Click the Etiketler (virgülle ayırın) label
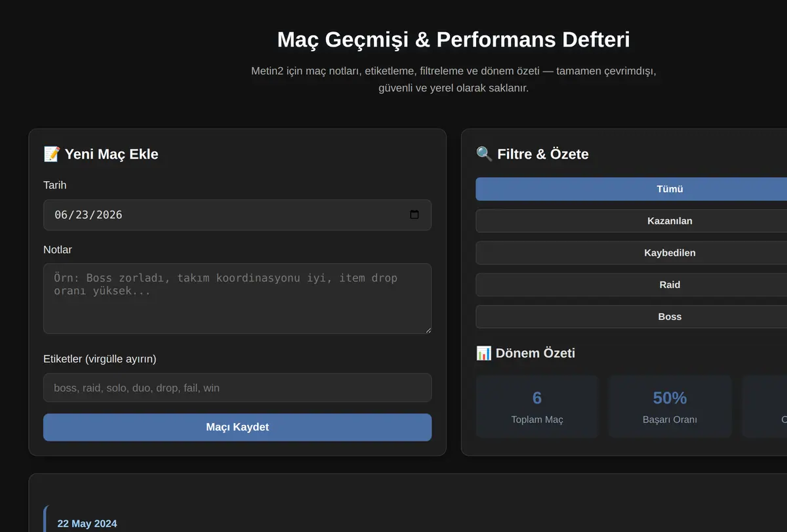The width and height of the screenshot is (787, 532). [100, 359]
